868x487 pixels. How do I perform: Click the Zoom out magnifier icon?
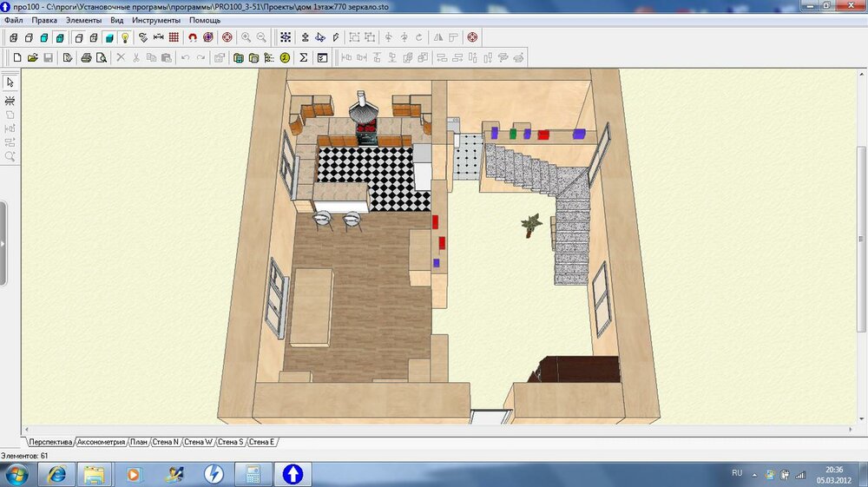point(261,37)
